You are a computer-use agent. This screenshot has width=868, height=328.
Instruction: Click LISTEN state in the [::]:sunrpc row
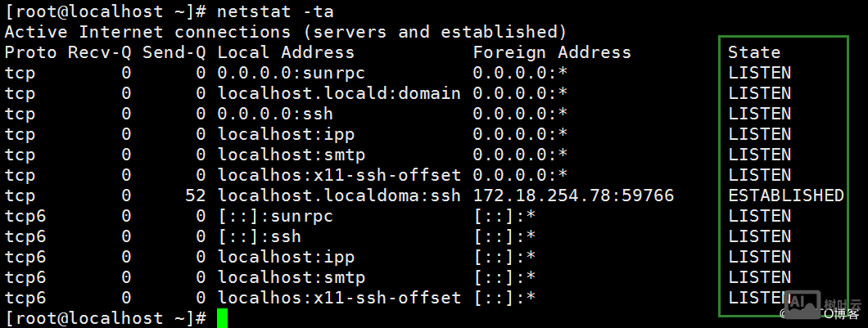pyautogui.click(x=760, y=216)
